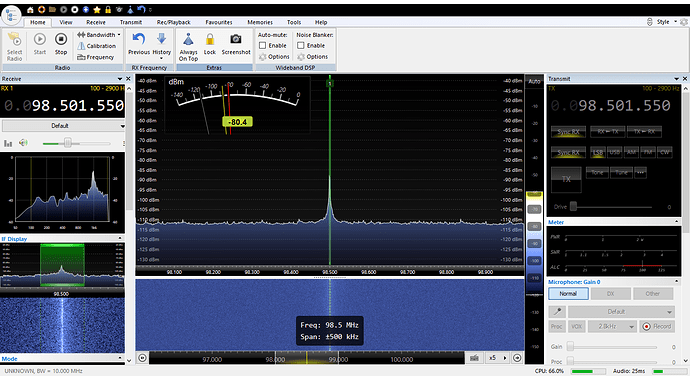Open the Transmit ribbon tab
Viewport: 690px width, 376px height.
(x=131, y=22)
